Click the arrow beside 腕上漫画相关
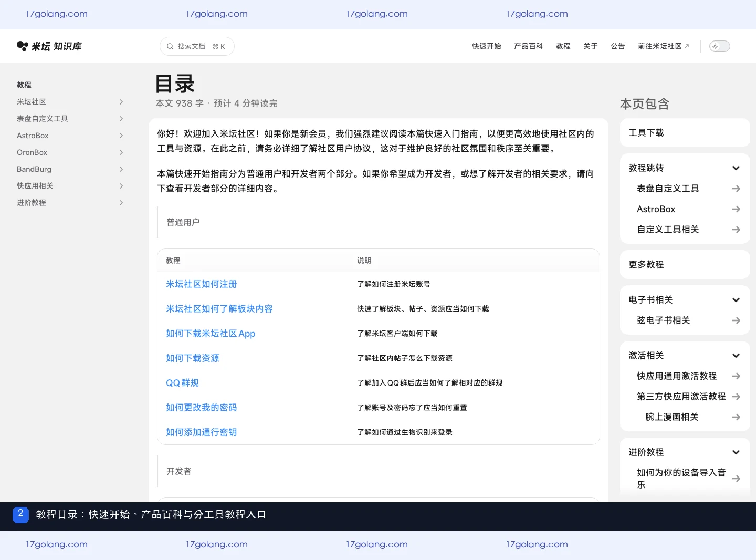 (x=736, y=417)
